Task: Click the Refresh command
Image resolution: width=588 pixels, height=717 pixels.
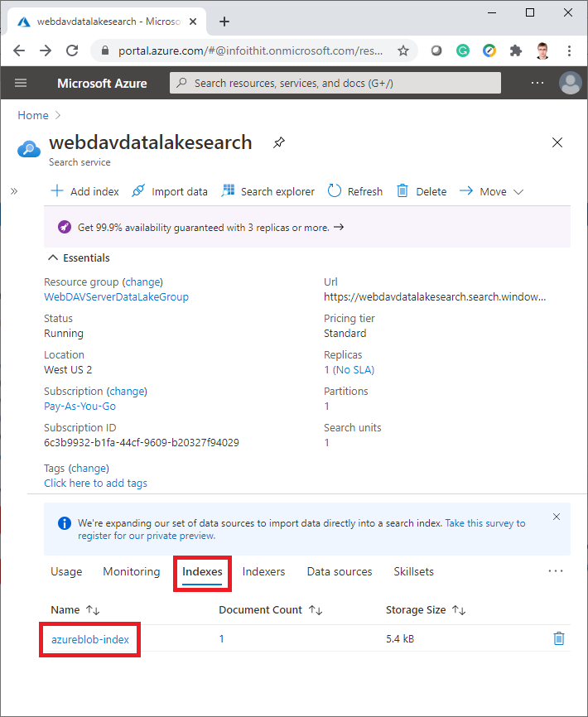Action: pyautogui.click(x=355, y=191)
